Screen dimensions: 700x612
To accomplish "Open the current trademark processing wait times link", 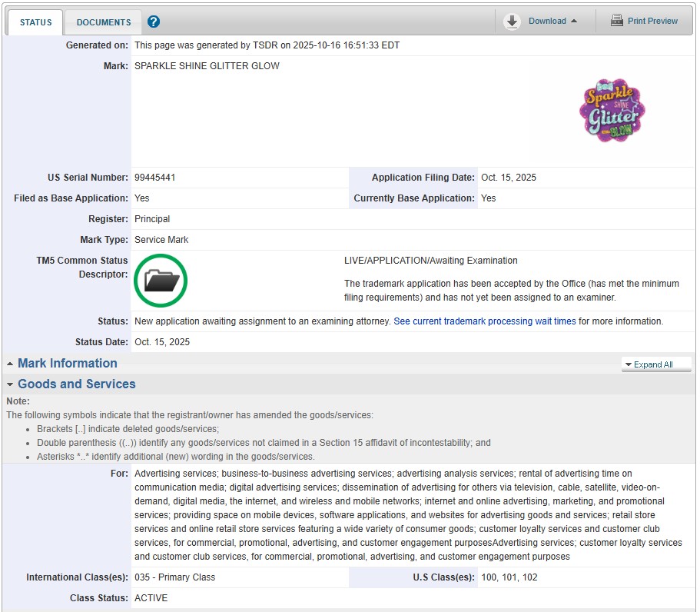I will [485, 321].
